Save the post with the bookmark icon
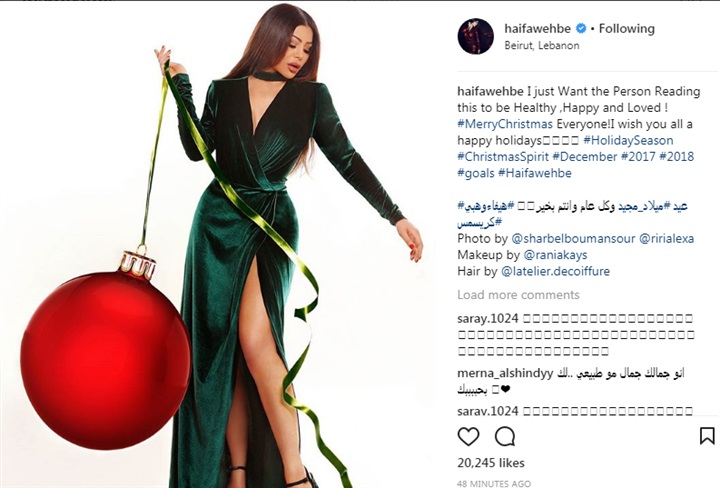The image size is (720, 488). [707, 436]
